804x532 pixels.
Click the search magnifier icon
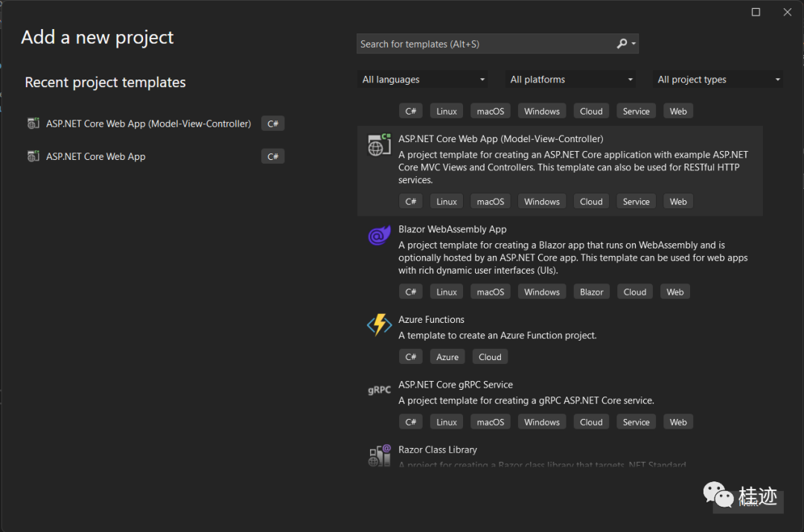(x=622, y=44)
